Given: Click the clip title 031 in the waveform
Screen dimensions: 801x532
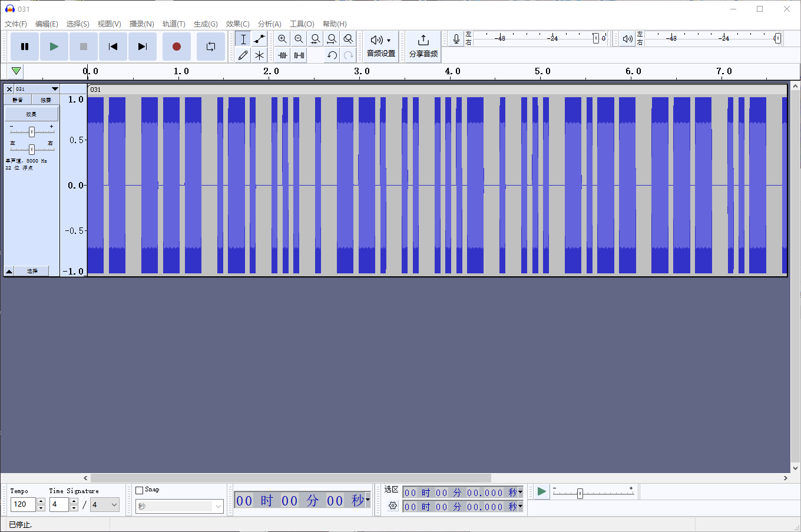Looking at the screenshot, I should (x=96, y=90).
